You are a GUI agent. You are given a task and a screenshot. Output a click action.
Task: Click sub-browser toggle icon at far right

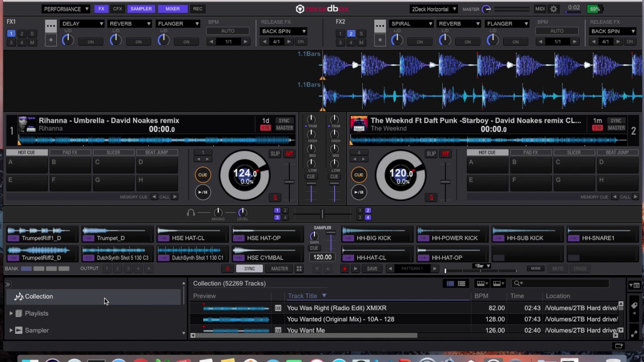click(634, 286)
